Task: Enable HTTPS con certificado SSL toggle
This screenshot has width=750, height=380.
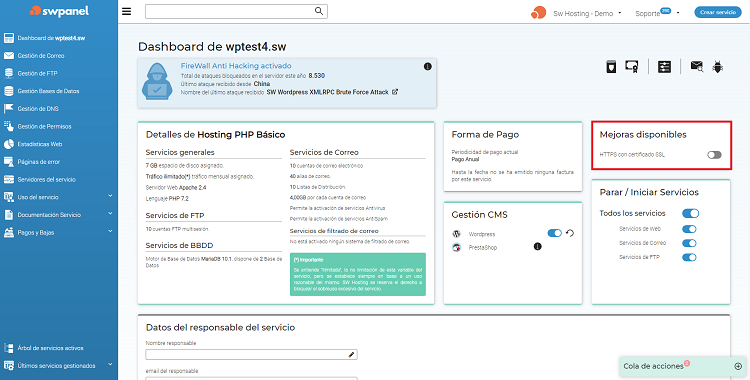Action: pyautogui.click(x=714, y=155)
